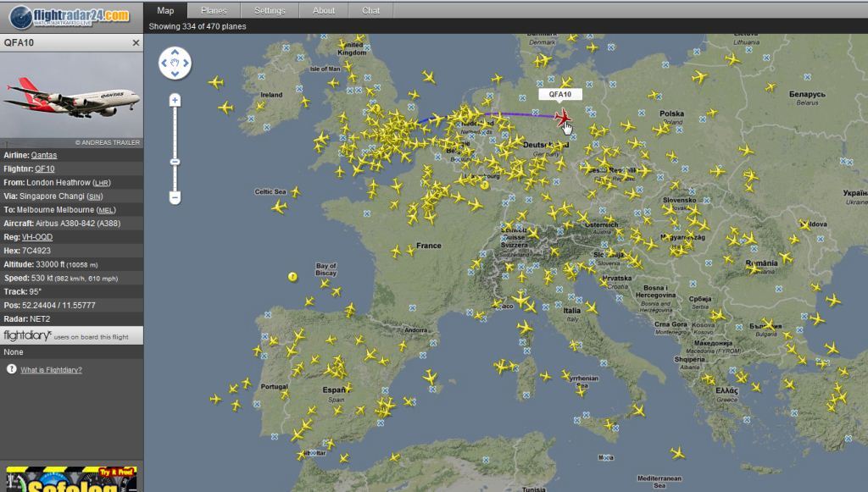The width and height of the screenshot is (868, 492).
Task: Open the Qantas airline link
Action: pyautogui.click(x=44, y=155)
